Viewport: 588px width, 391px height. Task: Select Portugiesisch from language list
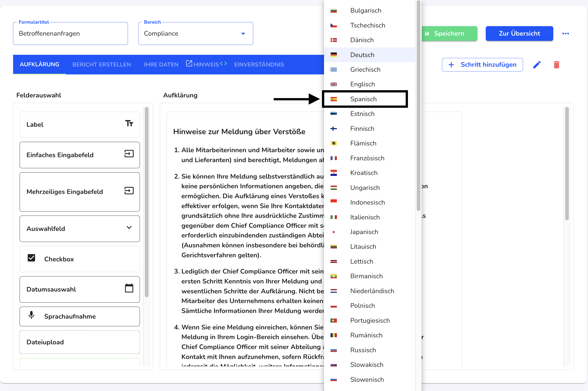pyautogui.click(x=369, y=320)
